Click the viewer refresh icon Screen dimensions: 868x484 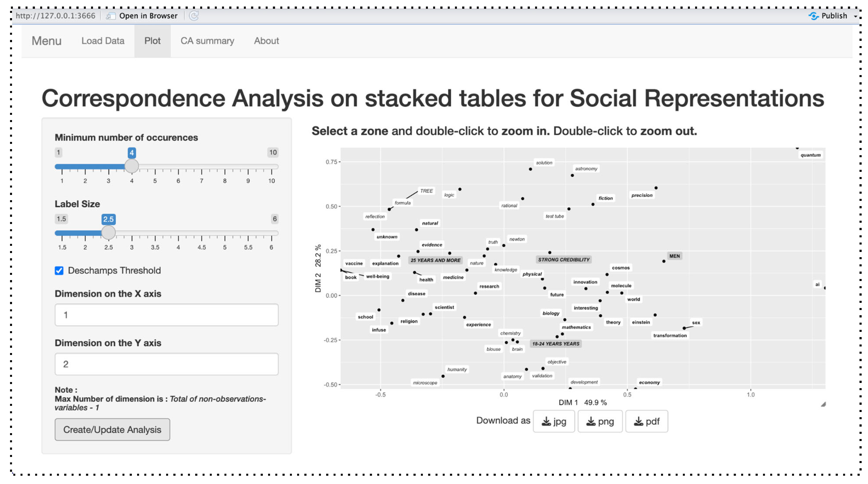[194, 16]
